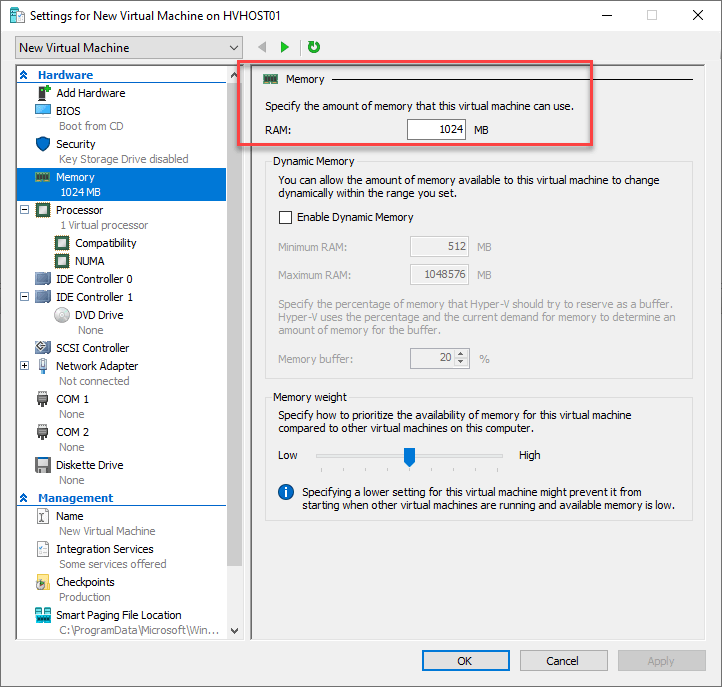
Task: Click 'Boot from CD' text under BIOS
Action: point(91,126)
